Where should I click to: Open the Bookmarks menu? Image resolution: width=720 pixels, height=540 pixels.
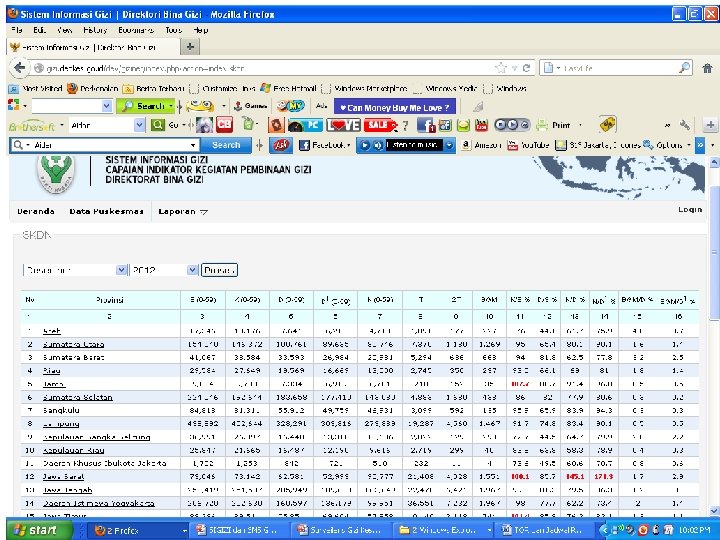coord(138,31)
